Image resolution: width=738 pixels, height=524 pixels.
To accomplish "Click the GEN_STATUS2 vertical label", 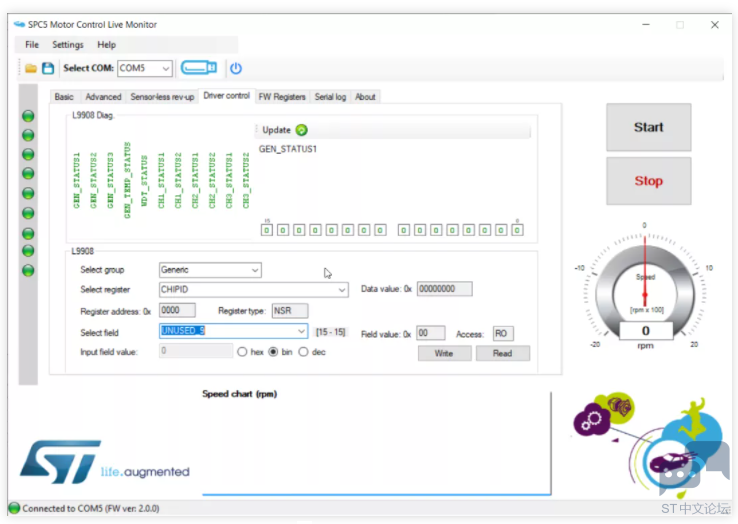I will [94, 180].
